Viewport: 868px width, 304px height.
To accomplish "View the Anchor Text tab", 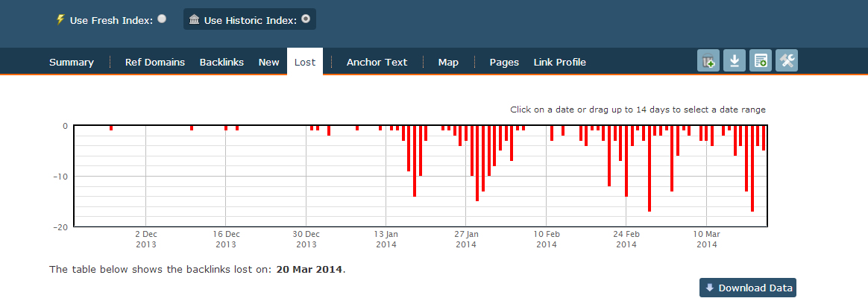I will (x=377, y=63).
